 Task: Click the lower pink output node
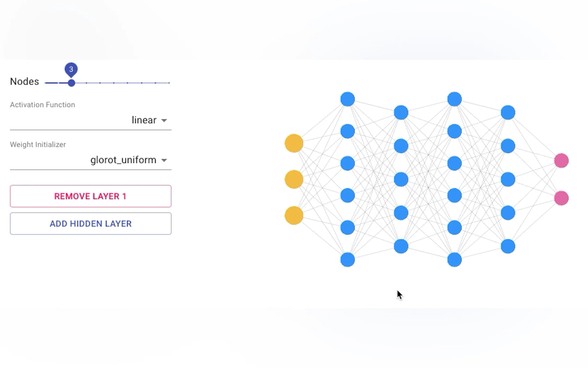561,198
